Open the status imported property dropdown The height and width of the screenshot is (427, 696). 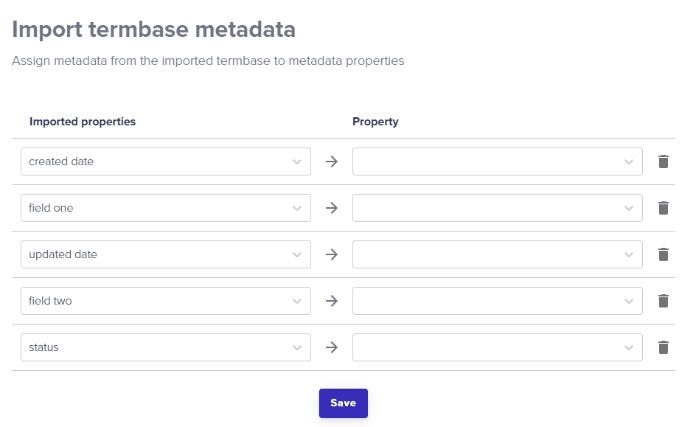pos(166,347)
